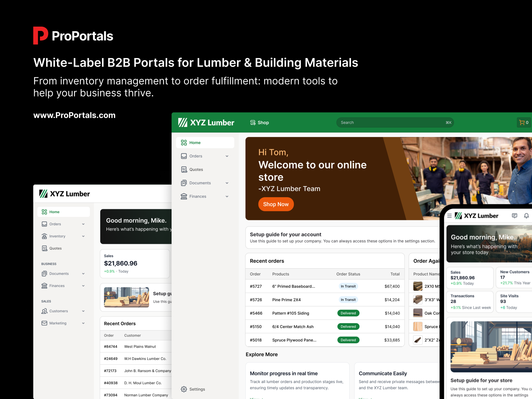Open the Shop menu in green header
The image size is (532, 399).
pyautogui.click(x=260, y=123)
